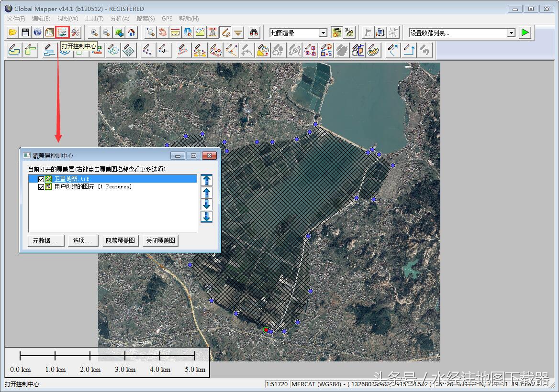
Task: Click the Open Control Center toolbar icon
Action: tap(62, 33)
